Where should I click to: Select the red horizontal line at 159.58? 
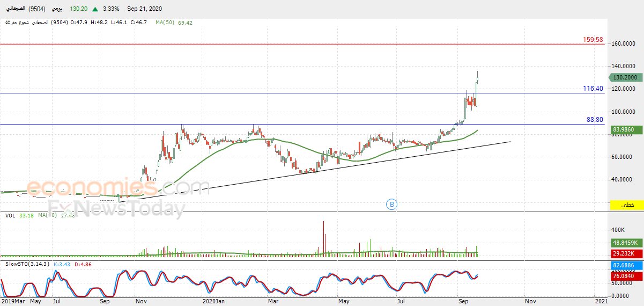click(302, 44)
